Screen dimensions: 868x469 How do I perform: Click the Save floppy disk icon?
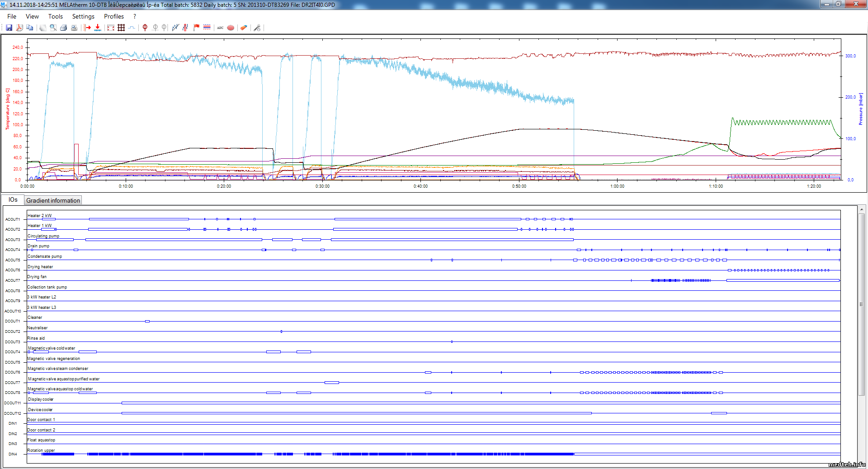pyautogui.click(x=9, y=28)
